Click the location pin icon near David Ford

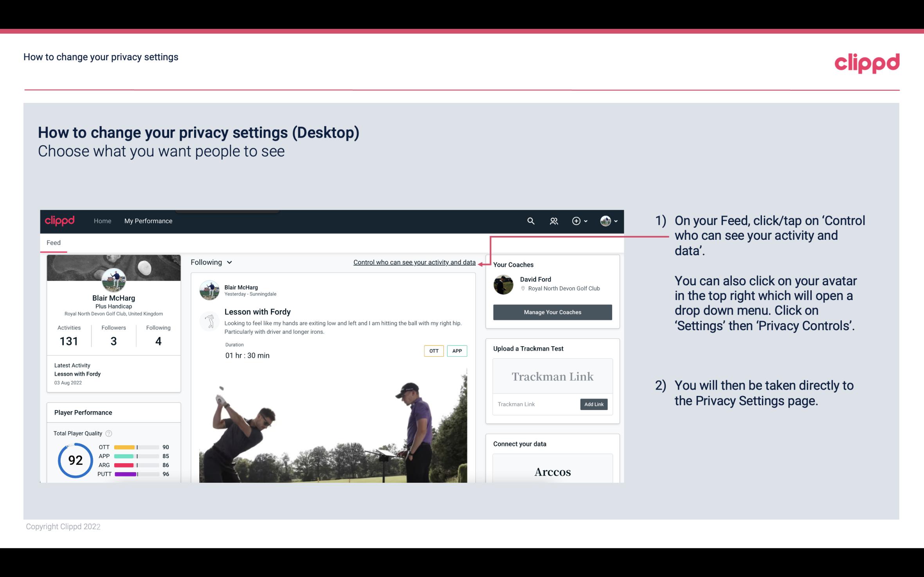click(523, 289)
